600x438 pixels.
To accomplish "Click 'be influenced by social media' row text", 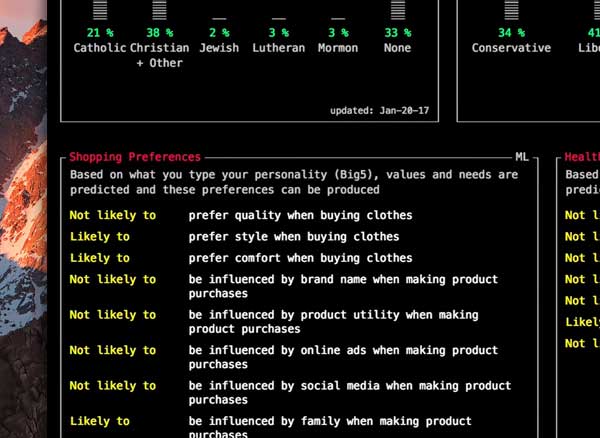I will (x=350, y=393).
